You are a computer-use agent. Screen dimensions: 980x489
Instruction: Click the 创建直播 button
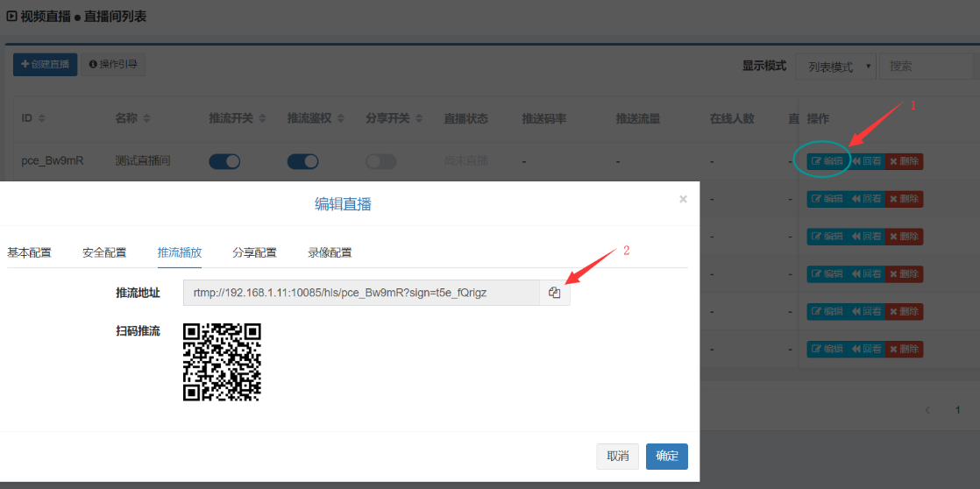[x=45, y=64]
